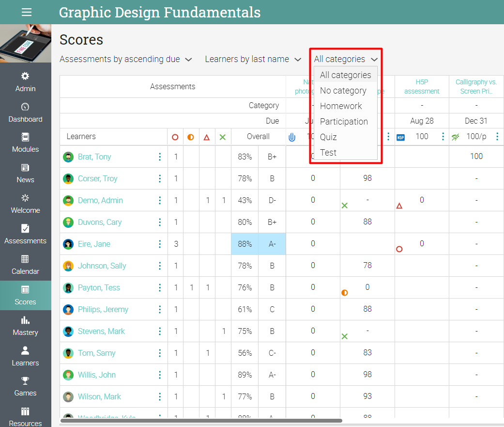Image resolution: width=504 pixels, height=427 pixels.
Task: Open learner Philips, Jeremy
Action: tap(103, 310)
